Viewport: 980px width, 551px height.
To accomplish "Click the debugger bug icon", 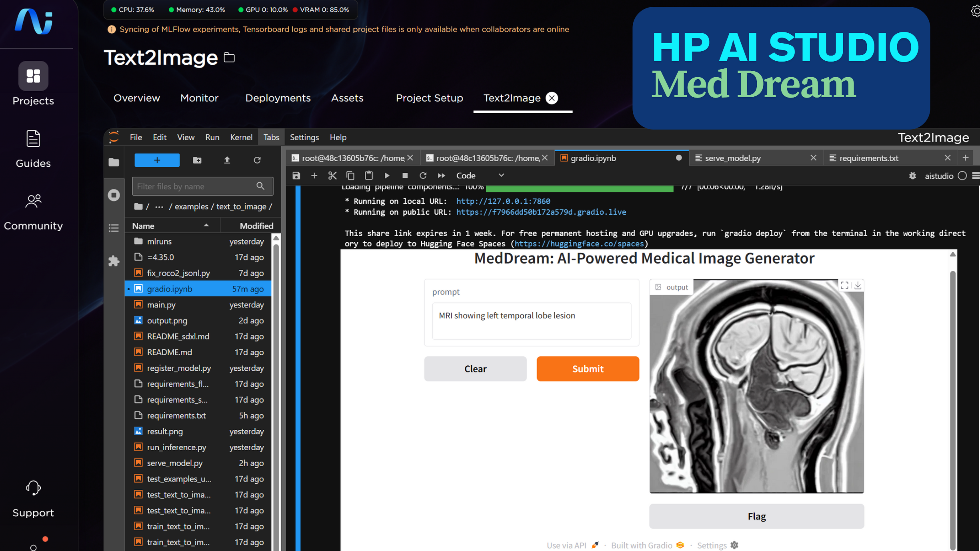I will tap(912, 176).
